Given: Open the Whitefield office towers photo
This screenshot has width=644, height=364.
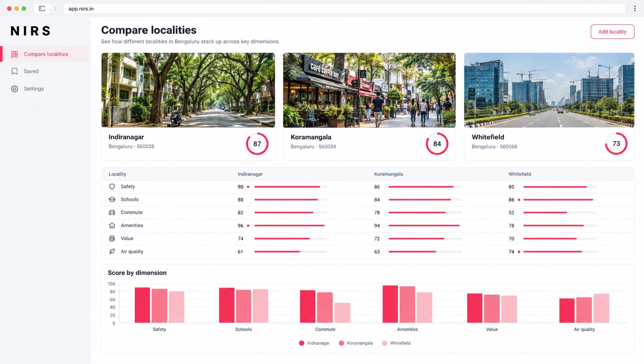Looking at the screenshot, I should point(549,90).
